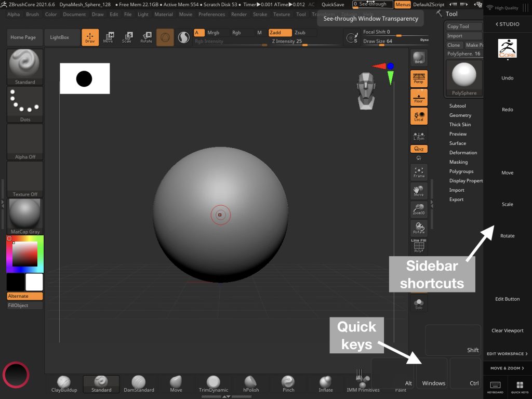Expand the Geometry subpalette
Image resolution: width=532 pixels, height=399 pixels.
[x=460, y=115]
